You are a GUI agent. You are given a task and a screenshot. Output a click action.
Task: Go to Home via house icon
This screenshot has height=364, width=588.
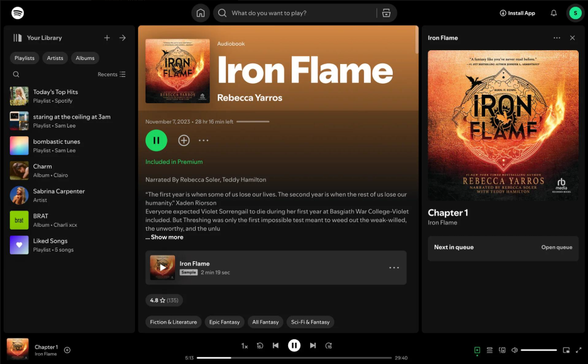[x=200, y=13]
